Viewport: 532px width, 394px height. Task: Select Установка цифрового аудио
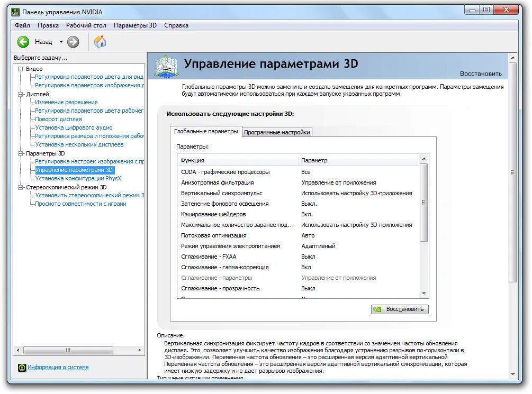(74, 128)
